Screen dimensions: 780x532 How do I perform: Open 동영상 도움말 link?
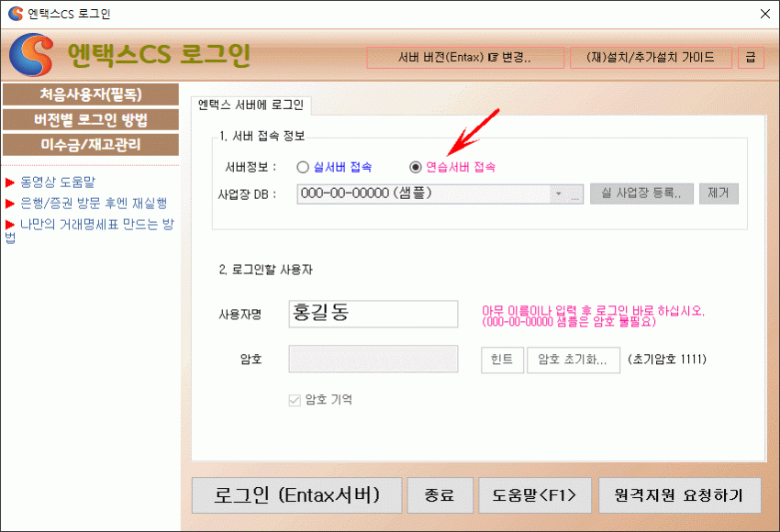(58, 183)
